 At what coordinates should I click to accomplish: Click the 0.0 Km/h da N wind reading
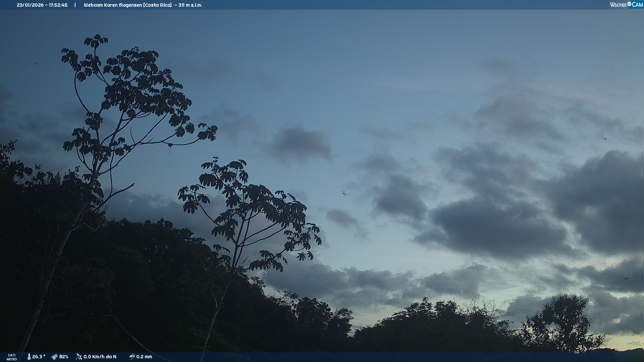coord(100,357)
